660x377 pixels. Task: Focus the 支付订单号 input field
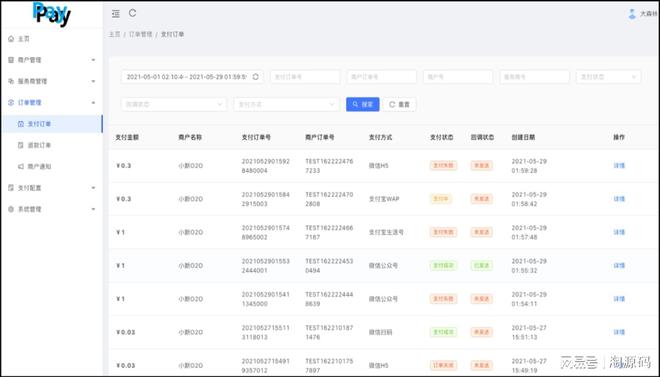pos(305,77)
